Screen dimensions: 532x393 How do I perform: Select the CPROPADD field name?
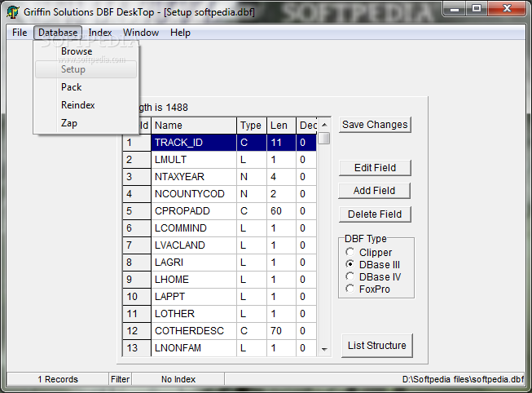coord(194,211)
